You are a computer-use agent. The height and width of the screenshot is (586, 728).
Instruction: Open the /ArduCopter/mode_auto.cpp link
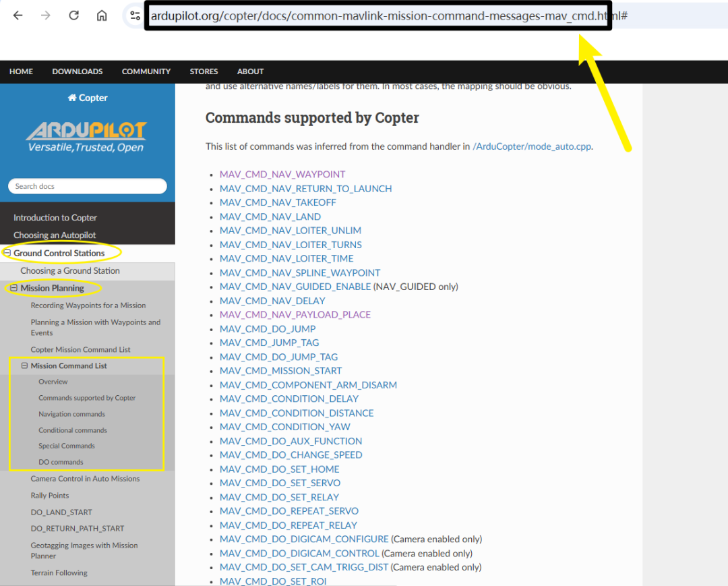click(x=532, y=146)
